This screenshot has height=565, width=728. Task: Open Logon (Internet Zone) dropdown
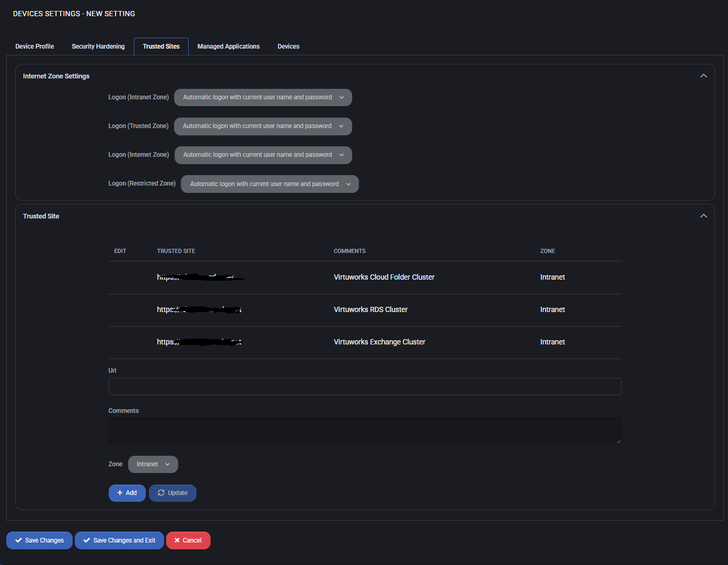click(x=263, y=155)
